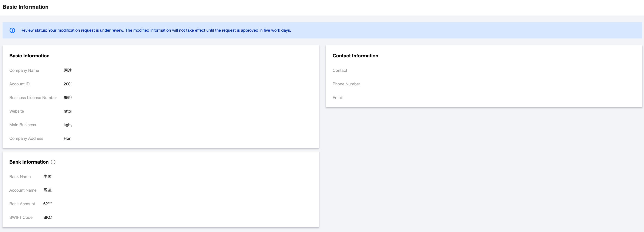Click the review status info icon
The width and height of the screenshot is (644, 232).
coord(12,30)
